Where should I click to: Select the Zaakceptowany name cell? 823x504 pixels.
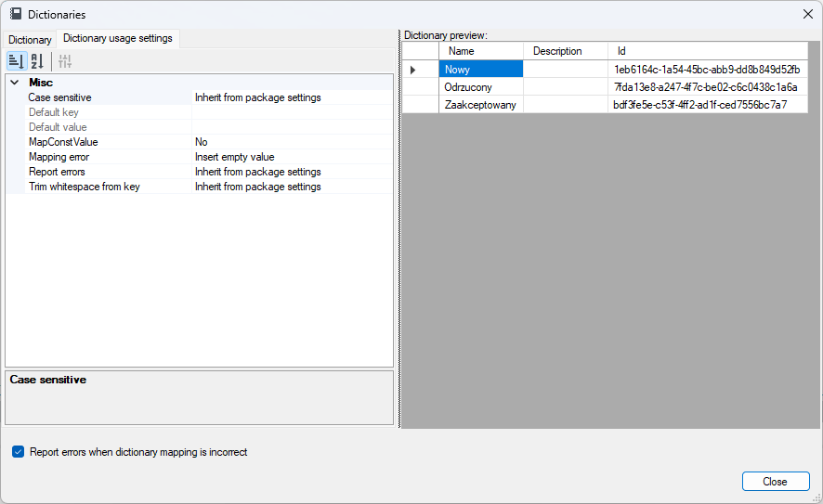(481, 104)
